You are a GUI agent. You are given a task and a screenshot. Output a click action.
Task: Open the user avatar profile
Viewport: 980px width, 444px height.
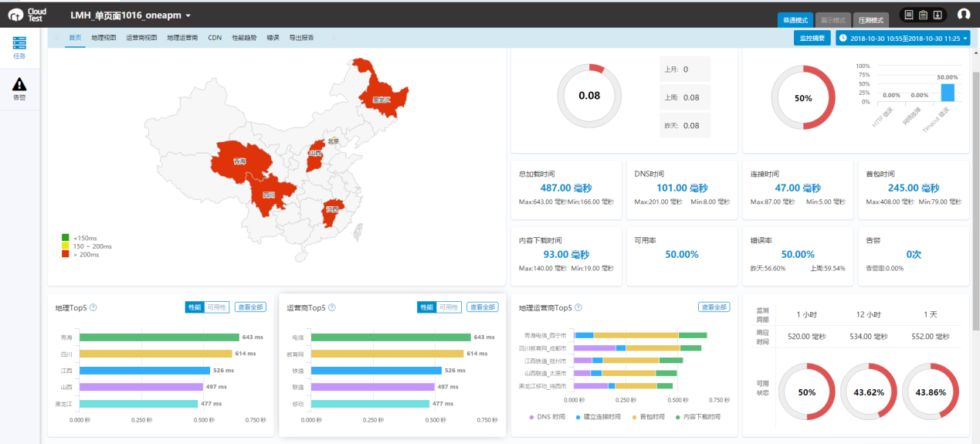[964, 14]
